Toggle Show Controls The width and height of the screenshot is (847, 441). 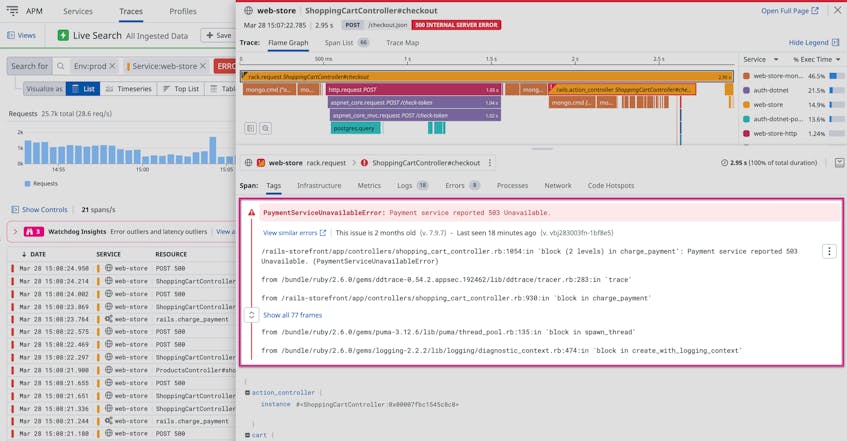[39, 210]
